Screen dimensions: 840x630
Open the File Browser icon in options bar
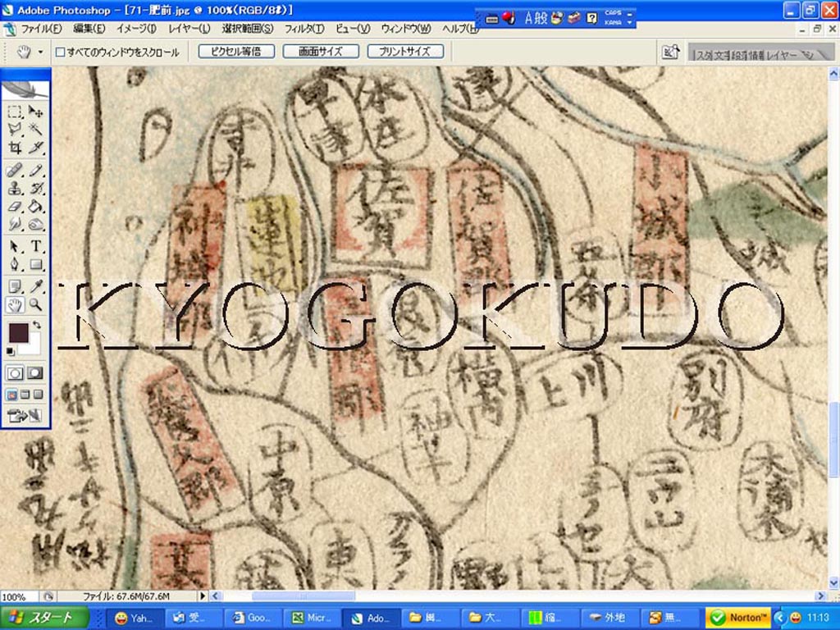(671, 52)
